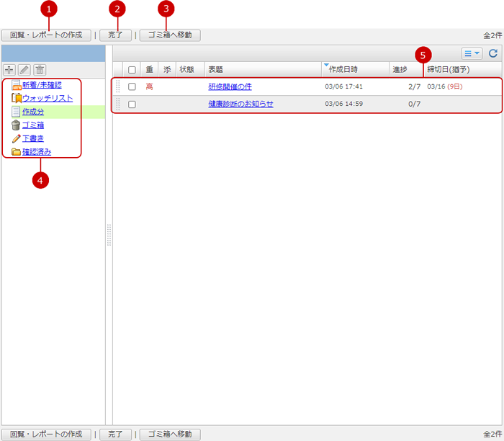The image size is (504, 441).
Task: Click the 新着/未確認 folder icon
Action: tap(16, 85)
